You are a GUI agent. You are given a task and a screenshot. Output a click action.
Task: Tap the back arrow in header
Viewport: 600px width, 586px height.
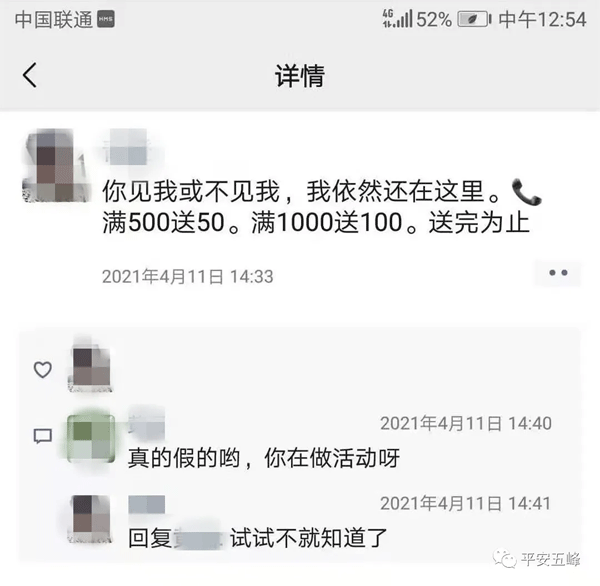click(x=30, y=75)
